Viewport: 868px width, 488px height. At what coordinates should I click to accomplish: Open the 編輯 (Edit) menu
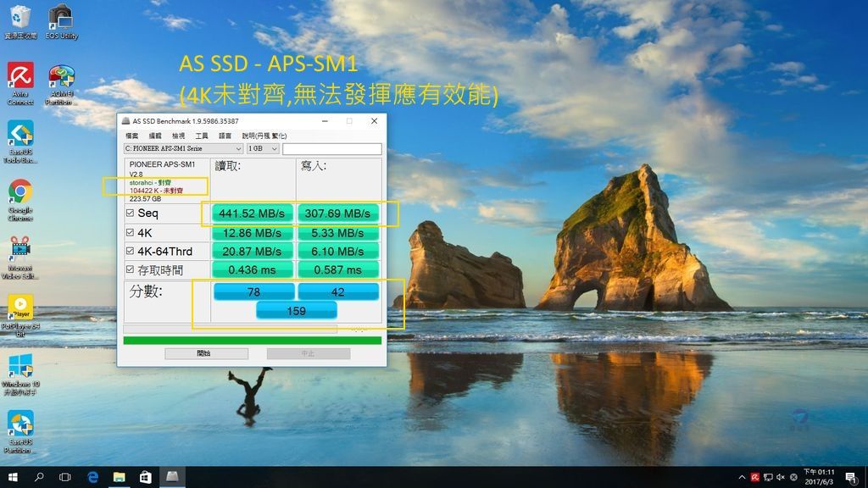155,136
